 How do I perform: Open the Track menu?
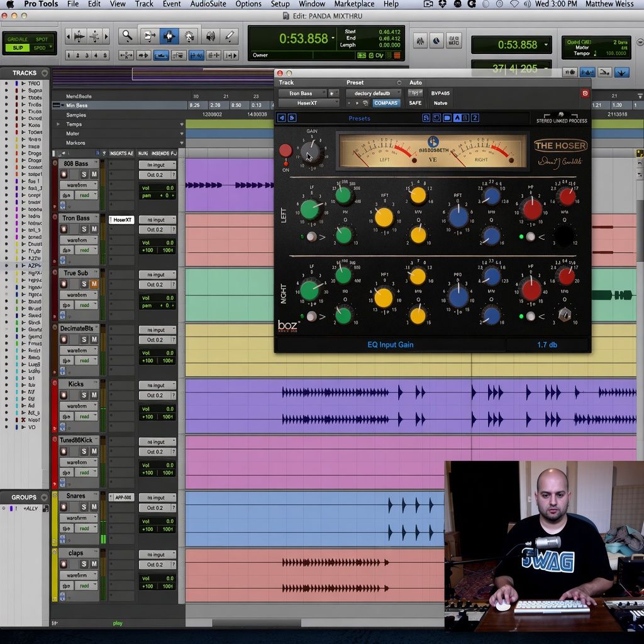pos(144,4)
